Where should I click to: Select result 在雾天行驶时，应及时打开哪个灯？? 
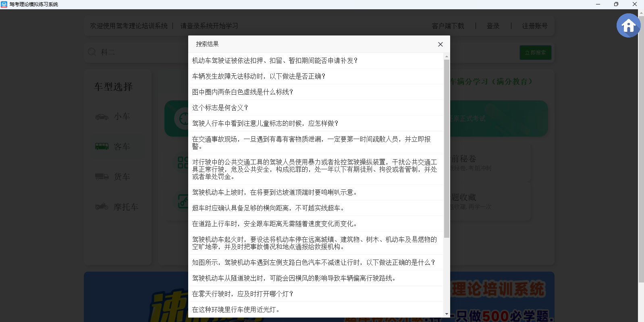coord(243,294)
